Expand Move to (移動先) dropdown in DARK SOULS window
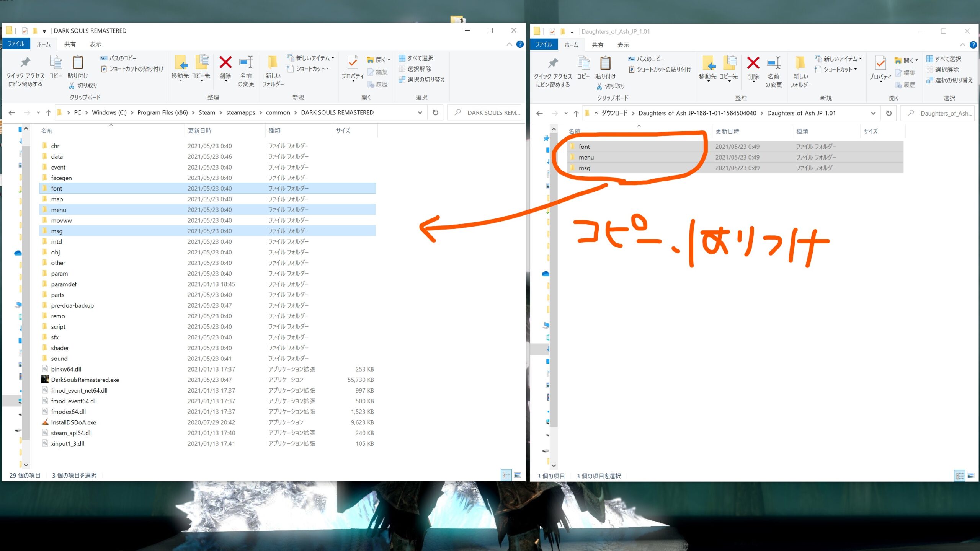This screenshot has height=551, width=980. pos(180,81)
